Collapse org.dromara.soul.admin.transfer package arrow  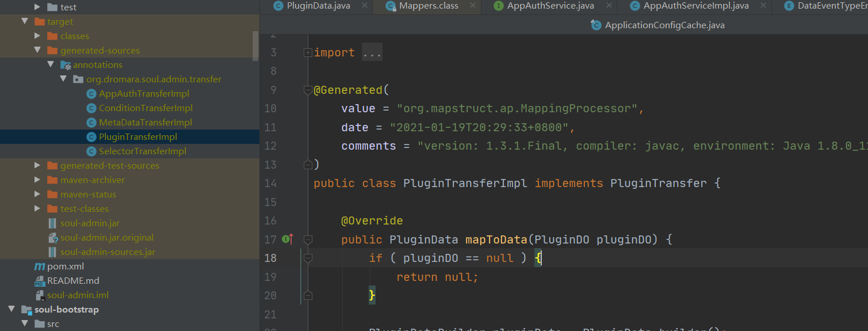click(x=63, y=79)
